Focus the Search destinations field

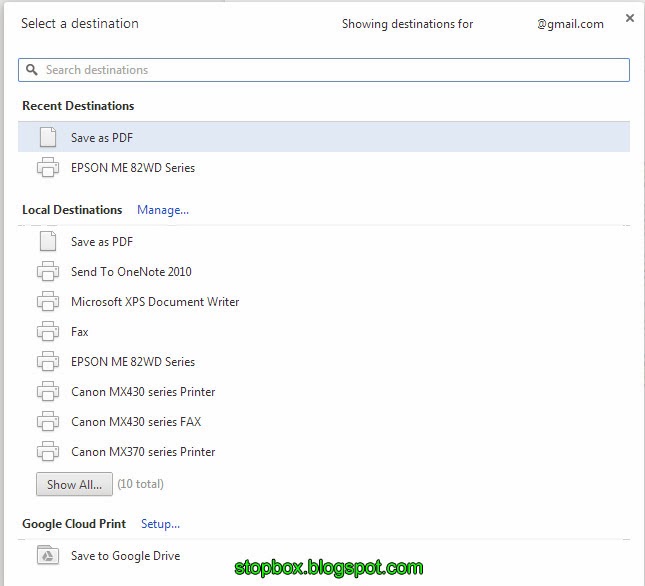coord(324,70)
